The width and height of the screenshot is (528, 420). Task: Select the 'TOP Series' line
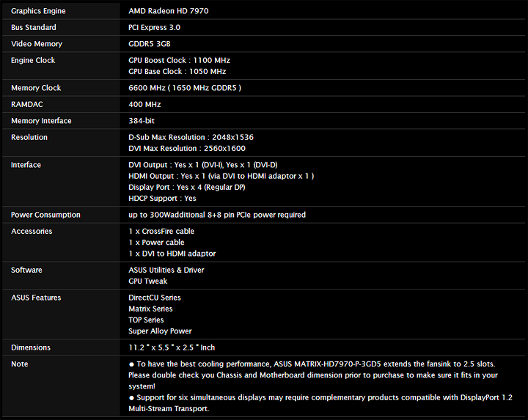[x=146, y=320]
